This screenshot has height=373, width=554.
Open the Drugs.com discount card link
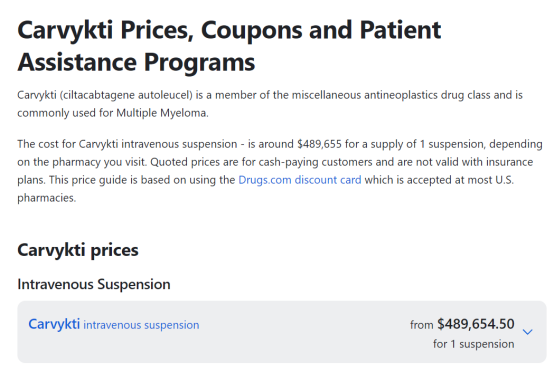click(300, 180)
